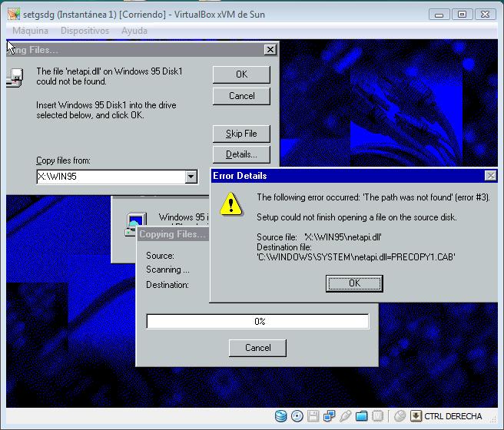This screenshot has height=430, width=504.
Task: Minimize the VirtualBox window
Action: click(439, 15)
